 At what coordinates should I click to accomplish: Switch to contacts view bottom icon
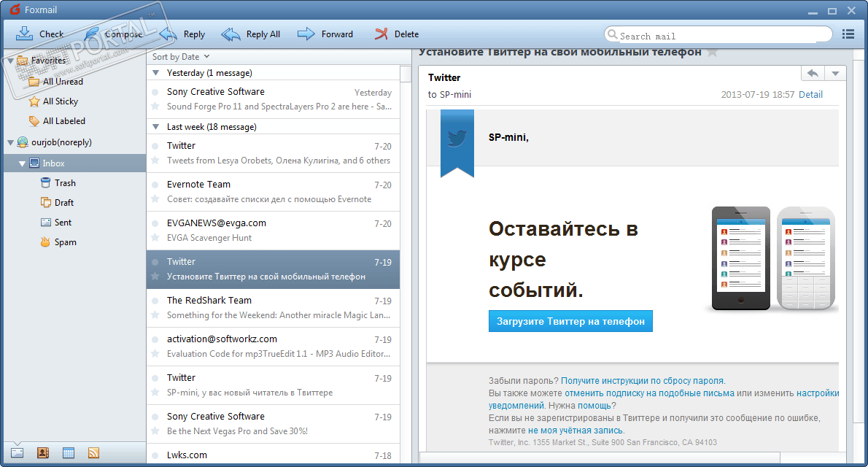click(42, 452)
